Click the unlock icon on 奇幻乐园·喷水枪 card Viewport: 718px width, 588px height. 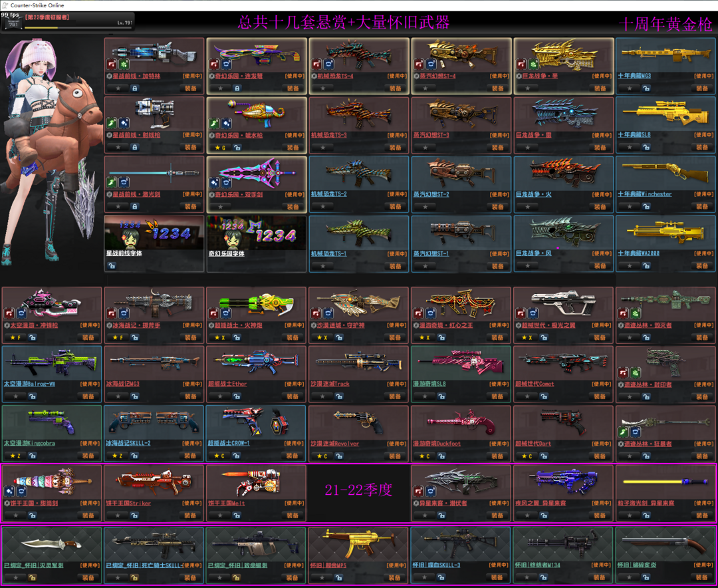pos(237,147)
